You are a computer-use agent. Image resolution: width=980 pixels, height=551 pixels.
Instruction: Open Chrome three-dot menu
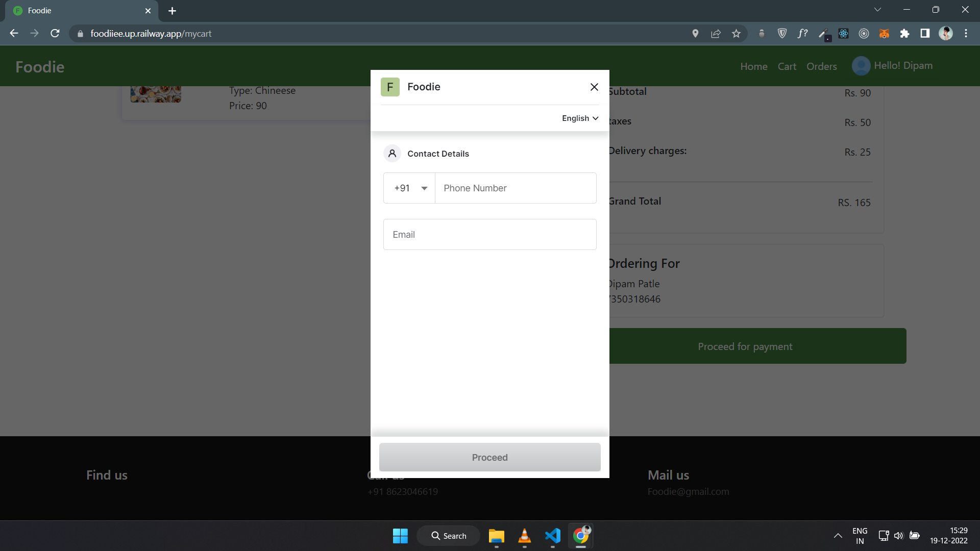click(966, 34)
